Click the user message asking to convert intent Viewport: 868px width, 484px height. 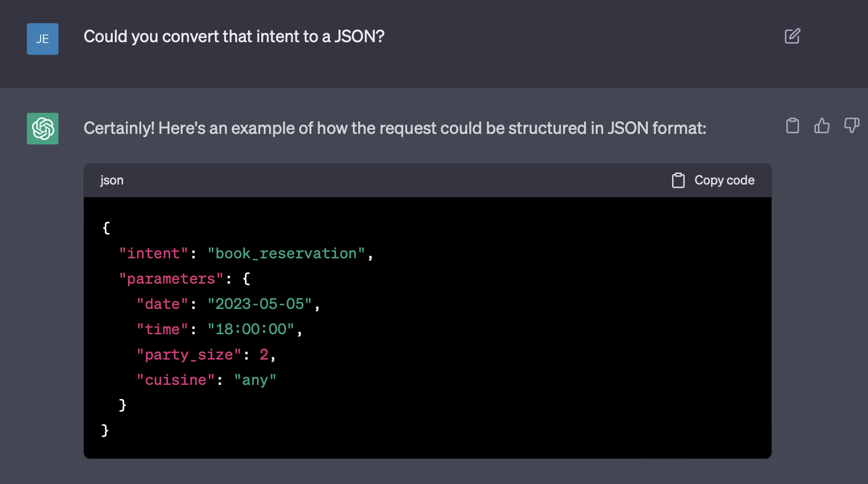(x=234, y=36)
